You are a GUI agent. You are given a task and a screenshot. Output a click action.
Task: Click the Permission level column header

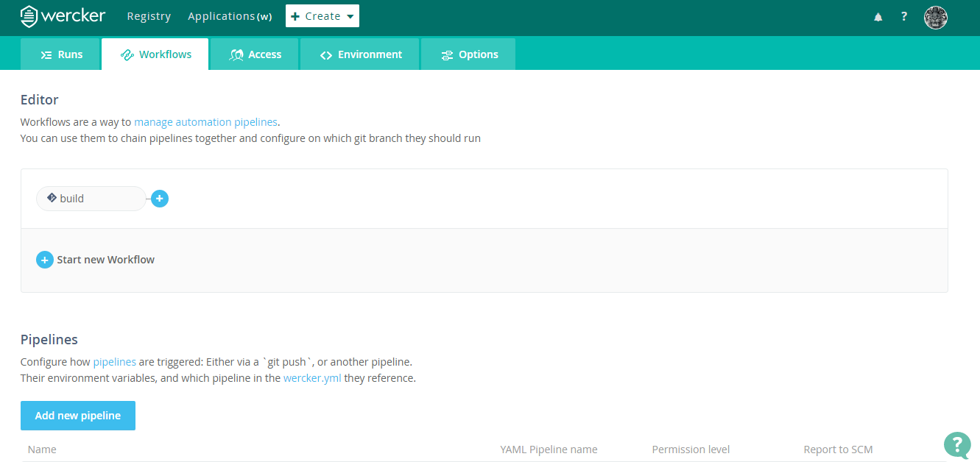pos(691,449)
